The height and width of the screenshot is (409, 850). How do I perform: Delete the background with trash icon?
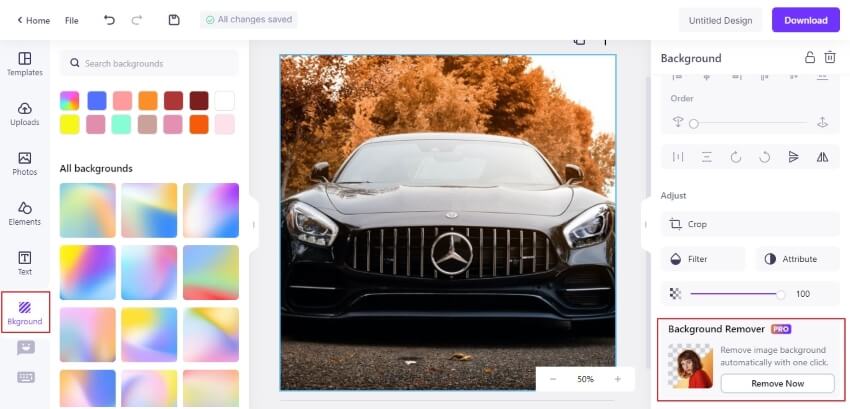(x=830, y=57)
